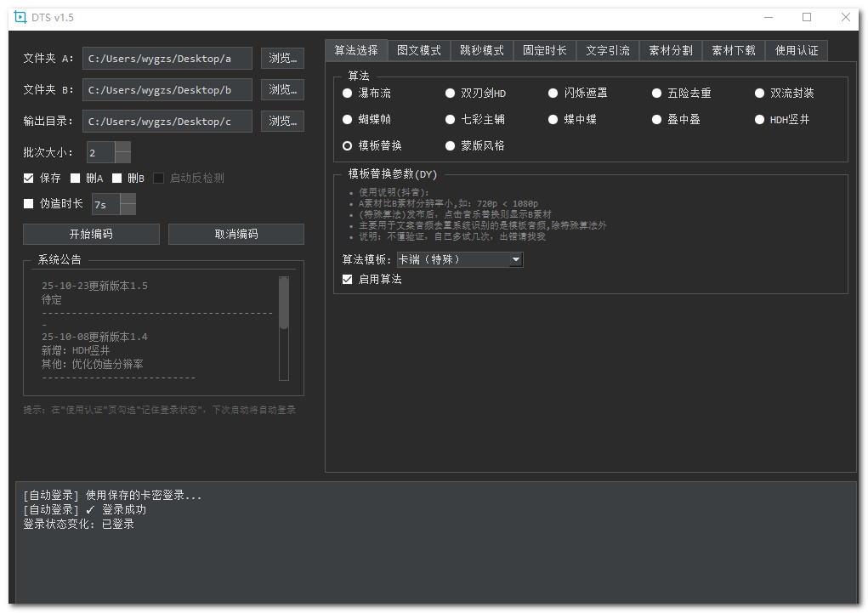Click the 取消编码 button
Image resolution: width=868 pixels, height=613 pixels.
click(236, 234)
